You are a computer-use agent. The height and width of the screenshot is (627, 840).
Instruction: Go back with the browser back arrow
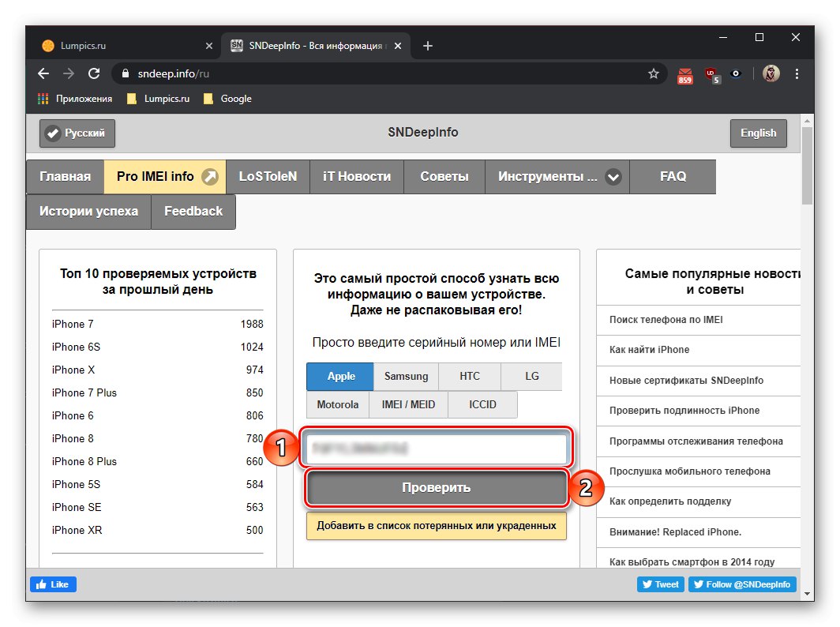(43, 73)
